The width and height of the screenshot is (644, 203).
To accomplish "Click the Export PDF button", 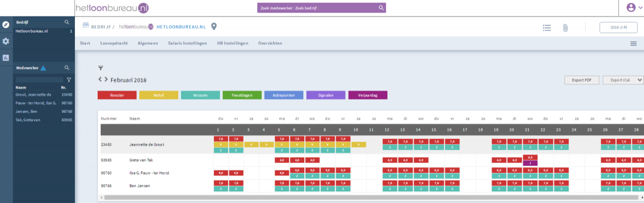I will (x=582, y=80).
